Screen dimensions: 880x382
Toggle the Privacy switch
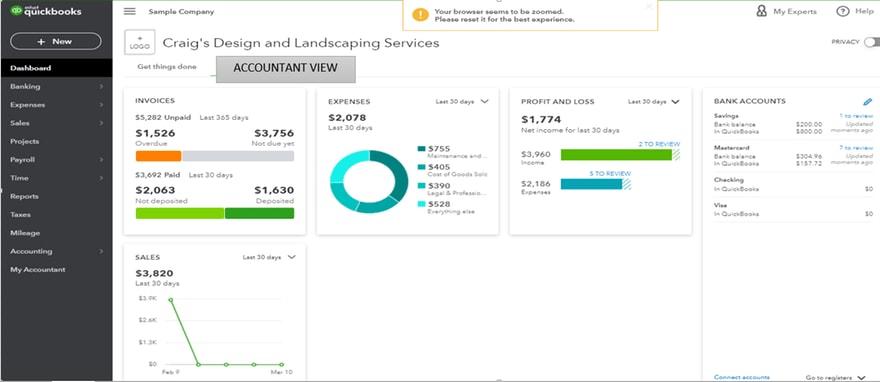click(x=872, y=42)
